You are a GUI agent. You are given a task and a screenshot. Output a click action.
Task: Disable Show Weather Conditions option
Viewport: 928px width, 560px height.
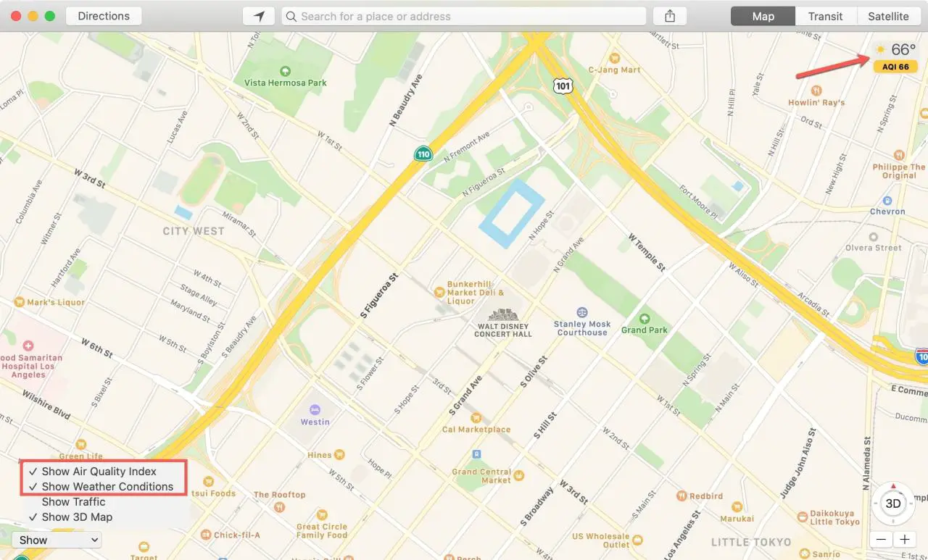[x=101, y=487]
